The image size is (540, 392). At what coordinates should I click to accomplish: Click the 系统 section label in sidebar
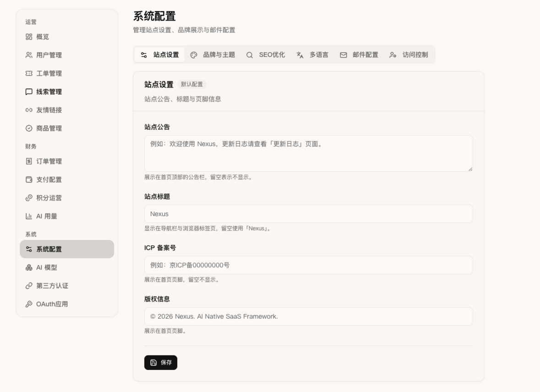(x=31, y=234)
